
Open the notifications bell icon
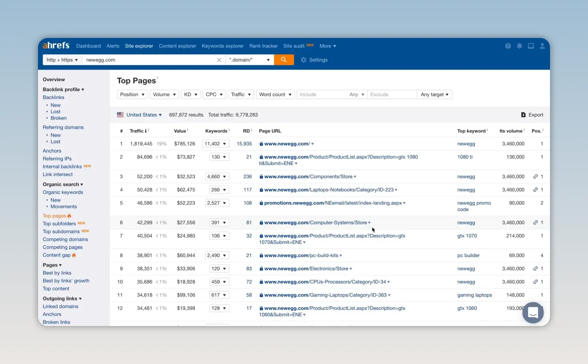coord(519,46)
